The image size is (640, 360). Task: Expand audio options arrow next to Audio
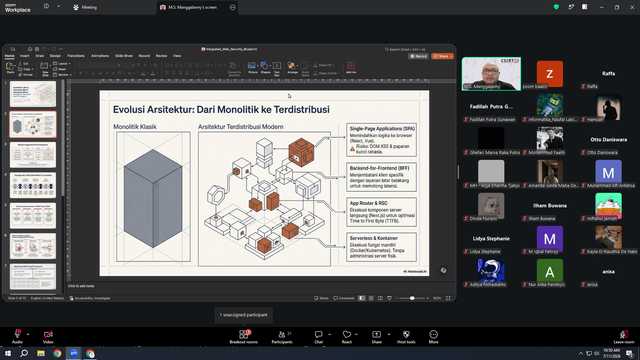[28, 334]
